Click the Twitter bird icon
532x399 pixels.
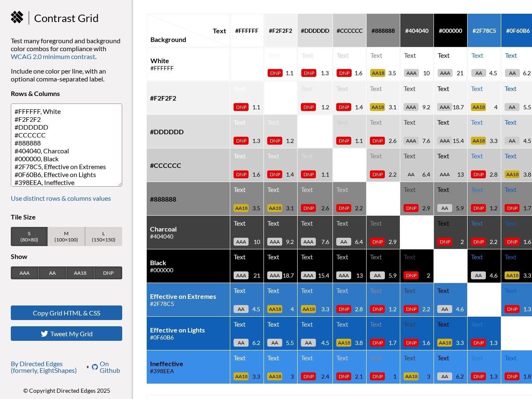(44, 334)
